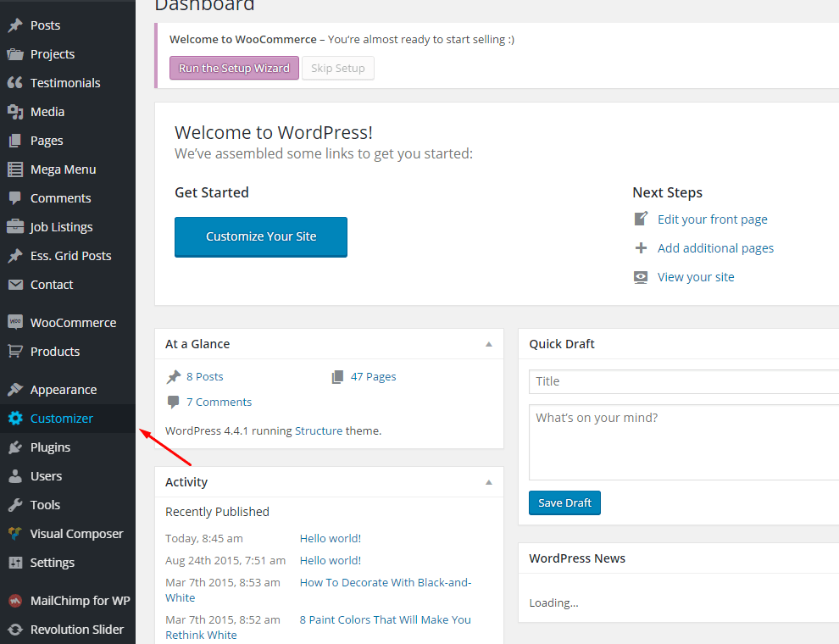Click the Skip Setup button

click(337, 68)
